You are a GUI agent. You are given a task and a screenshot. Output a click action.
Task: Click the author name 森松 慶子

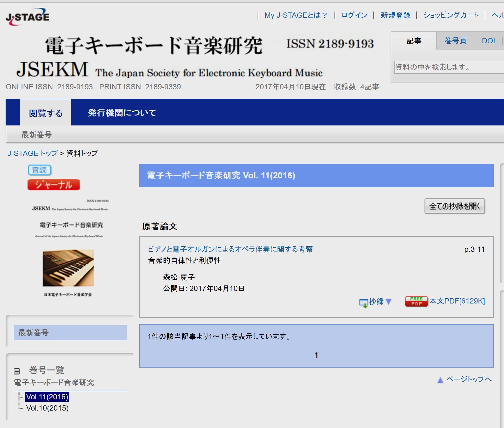click(x=179, y=277)
